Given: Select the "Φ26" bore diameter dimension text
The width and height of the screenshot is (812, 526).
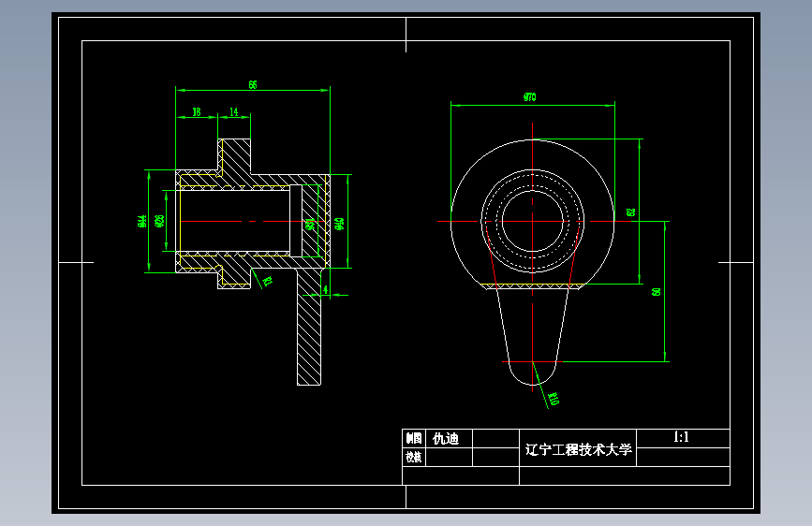Looking at the screenshot, I should [x=160, y=221].
